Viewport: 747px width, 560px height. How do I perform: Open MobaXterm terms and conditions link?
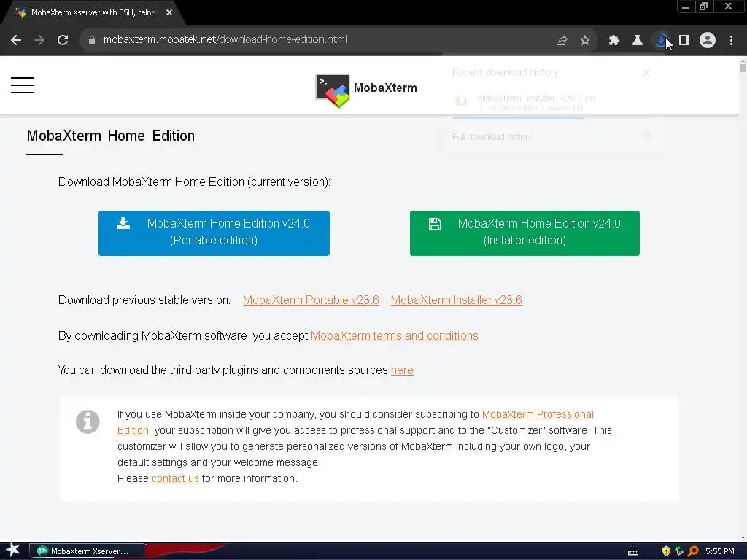(x=395, y=335)
